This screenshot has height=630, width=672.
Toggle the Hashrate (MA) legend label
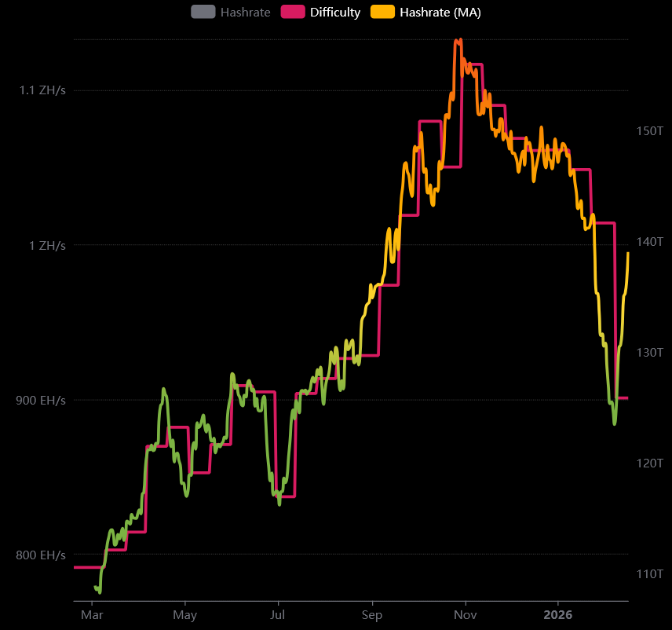(x=440, y=12)
